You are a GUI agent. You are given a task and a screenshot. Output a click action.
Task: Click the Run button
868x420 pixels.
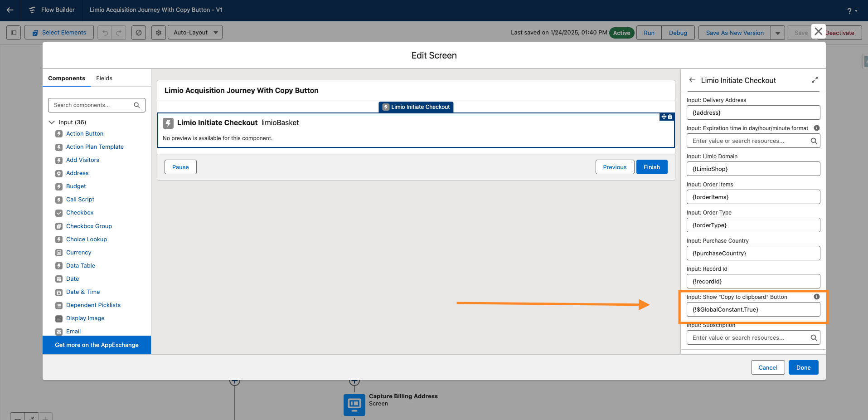649,33
